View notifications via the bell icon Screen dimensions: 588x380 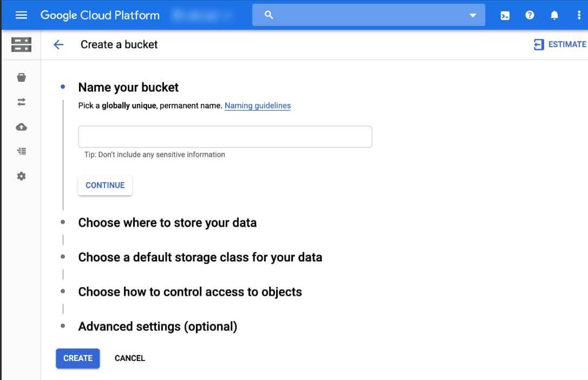tap(554, 15)
